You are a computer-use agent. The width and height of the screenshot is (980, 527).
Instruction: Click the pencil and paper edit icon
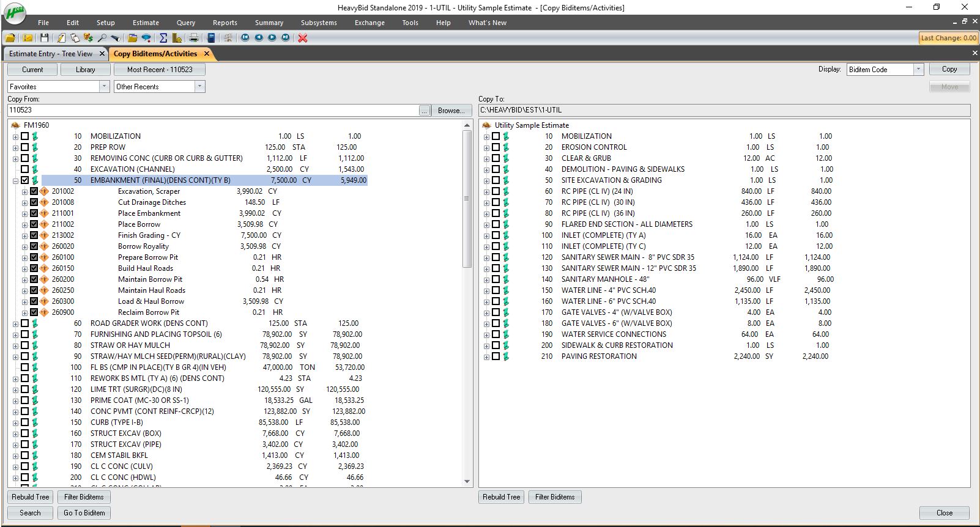click(61, 38)
